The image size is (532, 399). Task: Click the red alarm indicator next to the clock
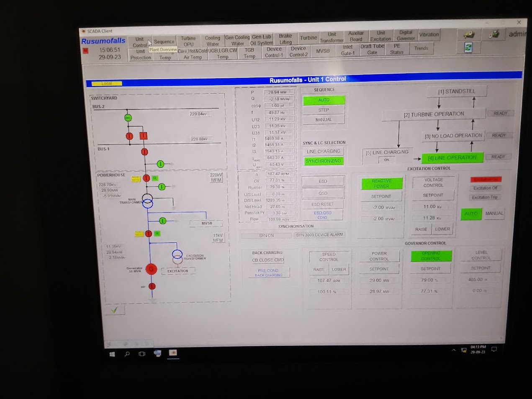tap(85, 51)
